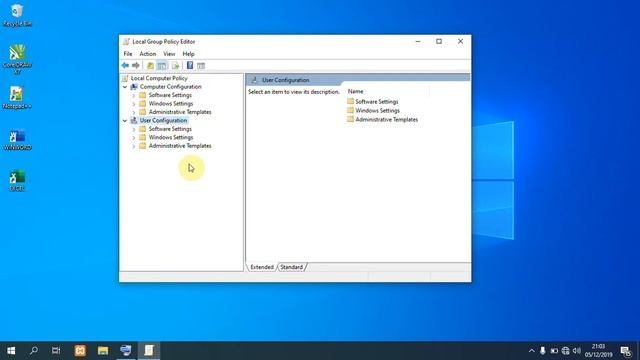Click Software Settings folder icon in right pane

(350, 101)
